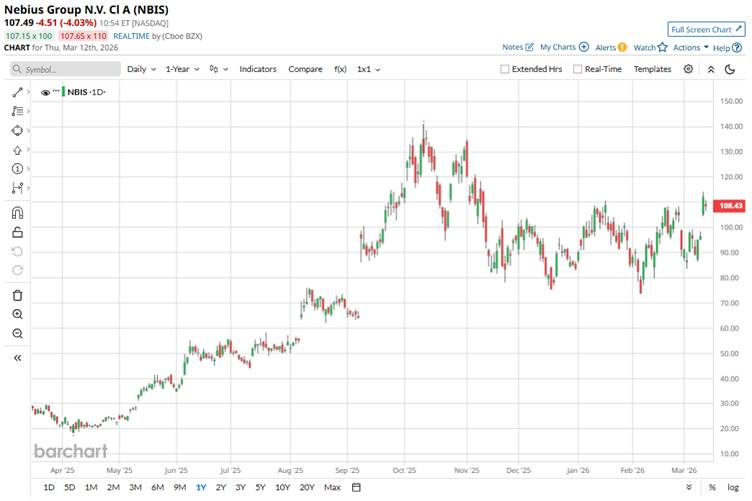This screenshot has height=501, width=752.
Task: Zoom out using the magnifier icon
Action: 17,333
